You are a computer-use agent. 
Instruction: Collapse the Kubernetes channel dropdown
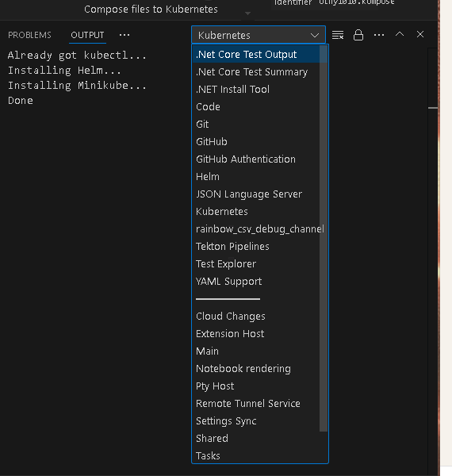pos(259,35)
